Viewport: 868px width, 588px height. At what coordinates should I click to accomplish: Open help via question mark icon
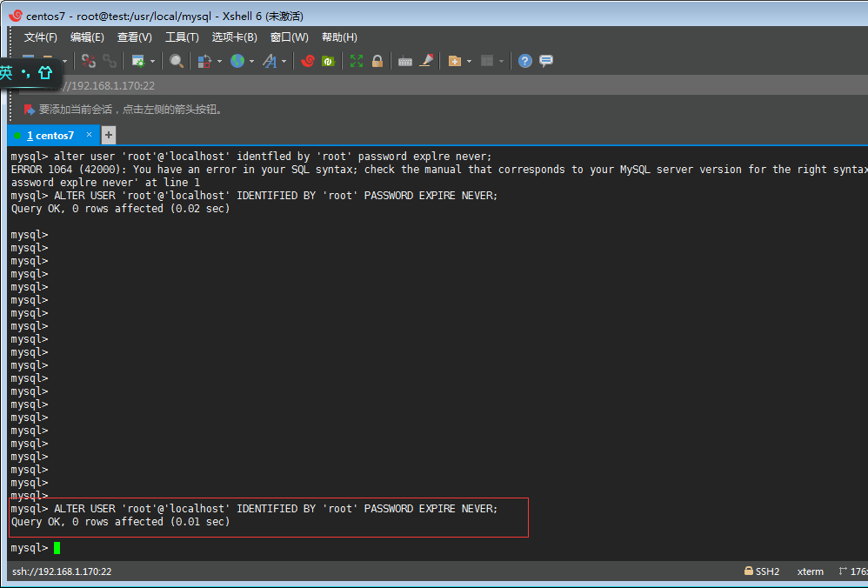point(525,61)
